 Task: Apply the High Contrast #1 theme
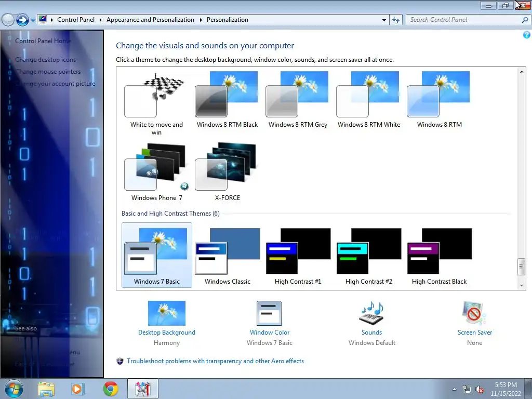[298, 256]
